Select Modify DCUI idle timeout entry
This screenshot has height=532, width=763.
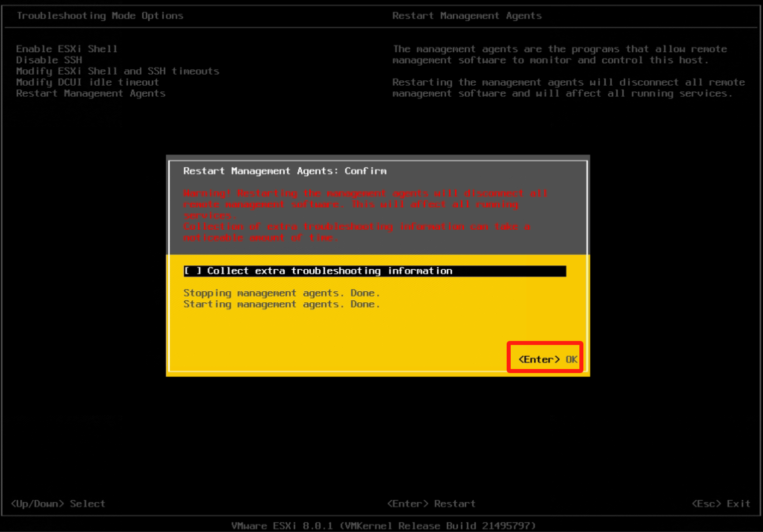[87, 82]
